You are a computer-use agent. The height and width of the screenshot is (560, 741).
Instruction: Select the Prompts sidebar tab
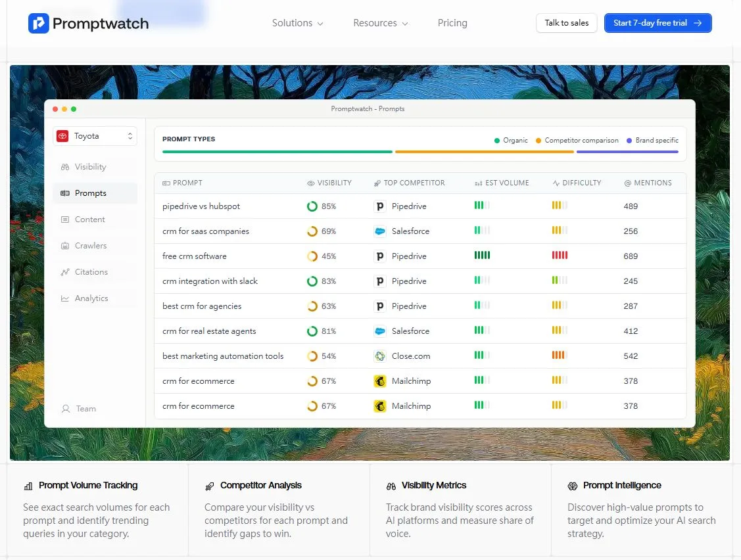(91, 193)
